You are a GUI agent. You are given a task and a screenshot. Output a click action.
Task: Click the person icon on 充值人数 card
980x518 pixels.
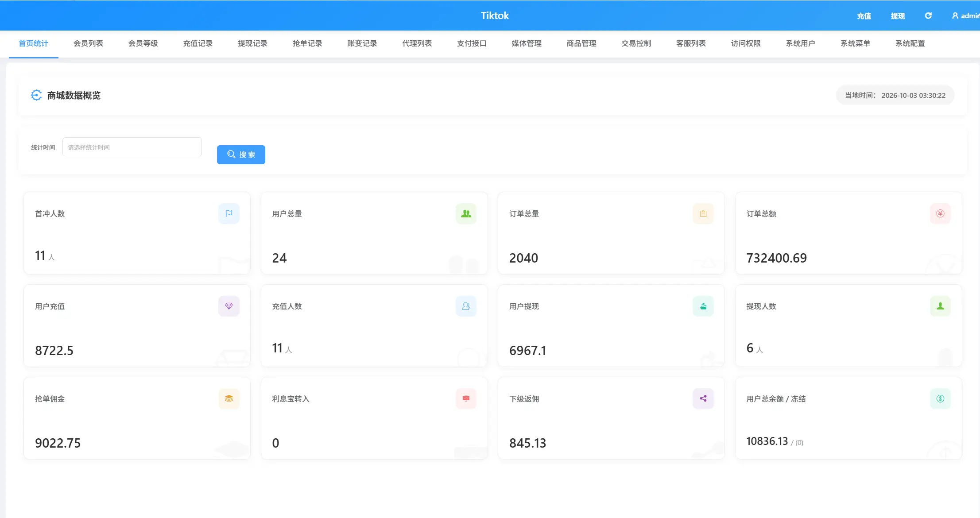(466, 306)
